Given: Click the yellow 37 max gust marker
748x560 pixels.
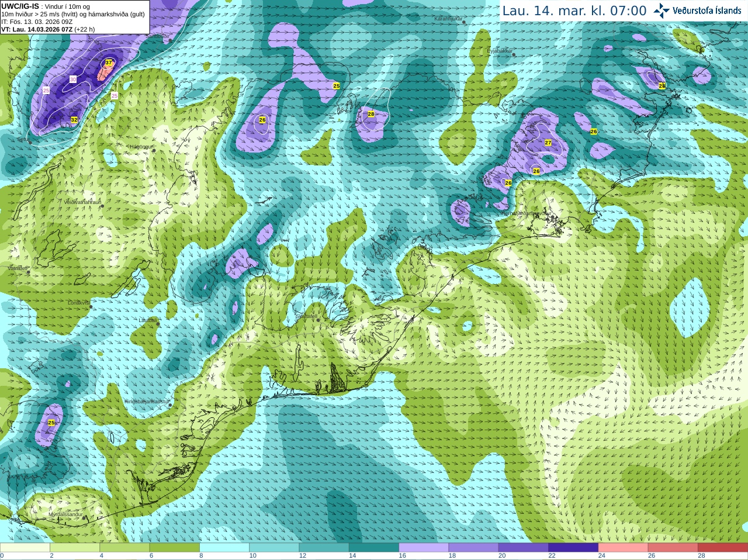Looking at the screenshot, I should tap(109, 63).
